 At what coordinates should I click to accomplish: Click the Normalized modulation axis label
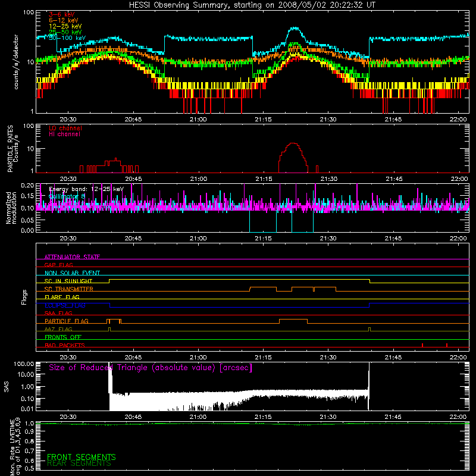[11, 208]
